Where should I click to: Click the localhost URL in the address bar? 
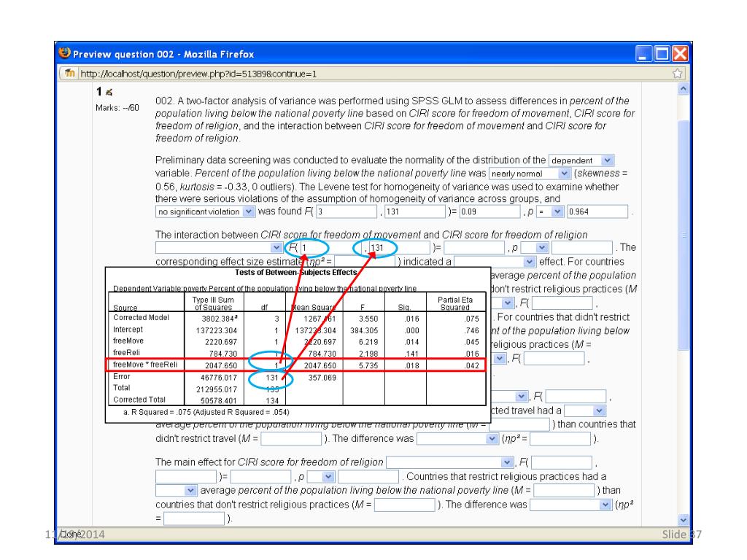[x=198, y=74]
